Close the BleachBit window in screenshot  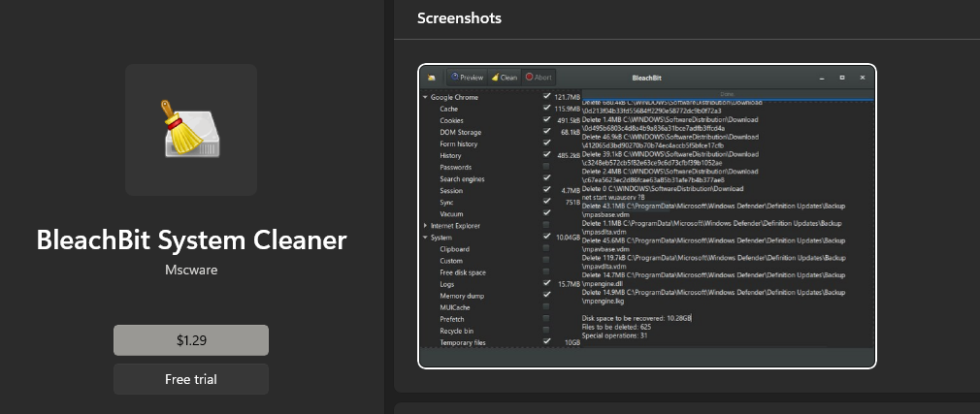coord(863,79)
